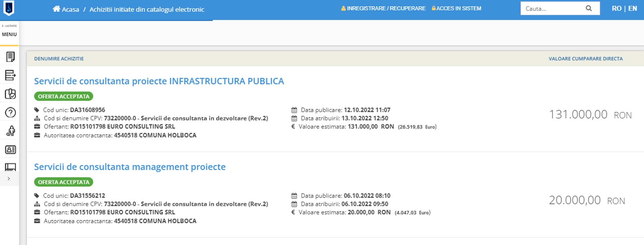Click briefcase icon beside Autoritatea contractanta, second entry
Image resolution: width=644 pixels, height=245 pixels.
37,221
